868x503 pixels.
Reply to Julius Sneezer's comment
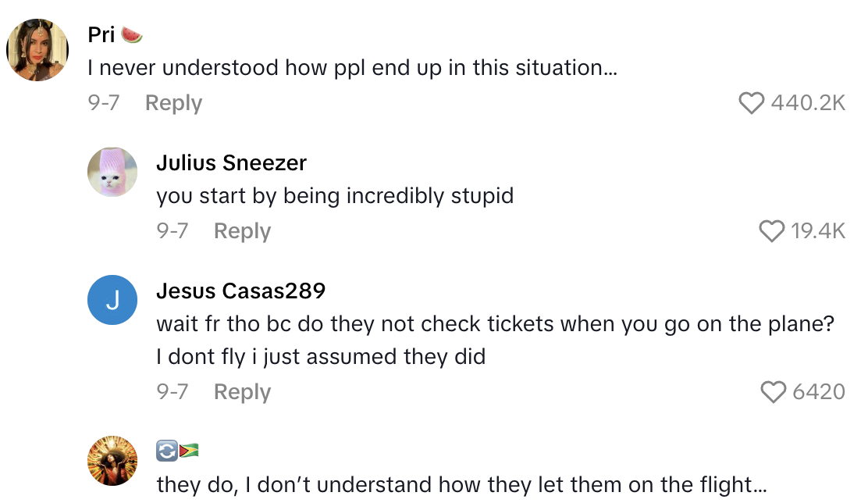[x=242, y=231]
